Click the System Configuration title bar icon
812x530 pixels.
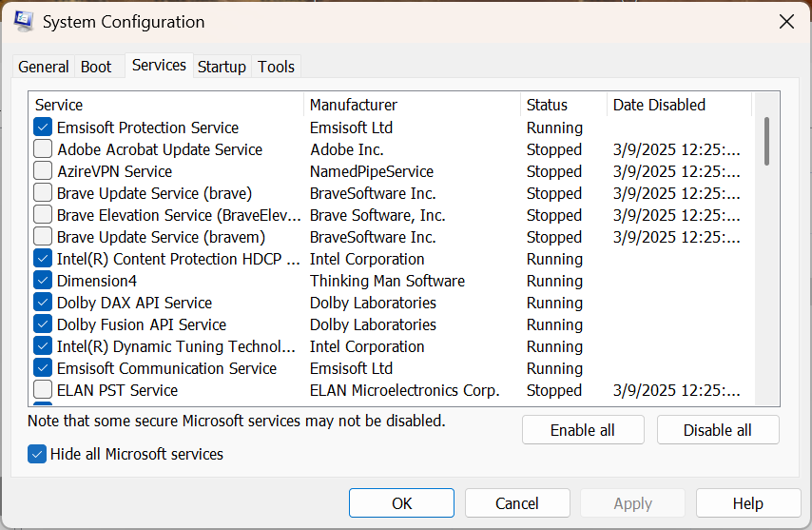(x=24, y=21)
